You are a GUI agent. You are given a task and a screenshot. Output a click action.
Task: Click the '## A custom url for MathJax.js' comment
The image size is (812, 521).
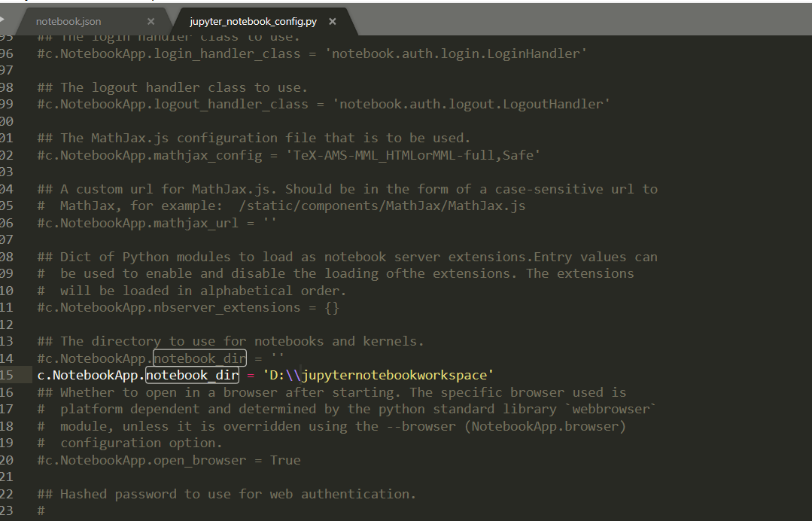click(x=348, y=188)
